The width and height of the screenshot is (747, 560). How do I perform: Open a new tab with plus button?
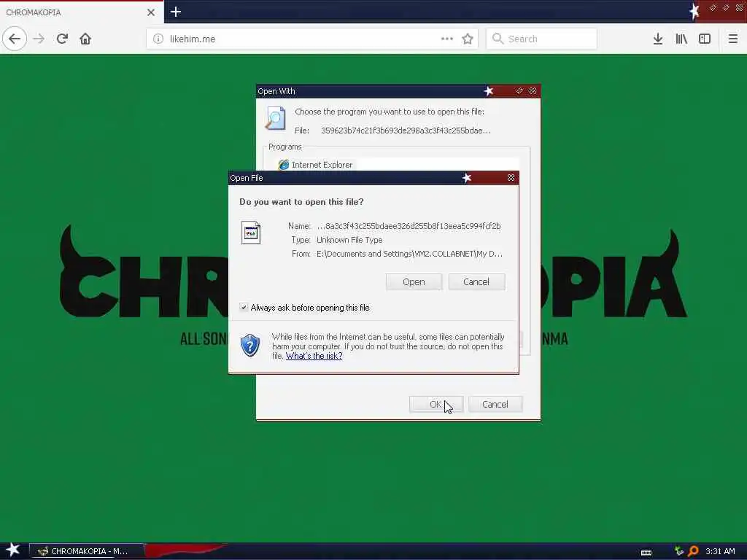[x=176, y=12]
